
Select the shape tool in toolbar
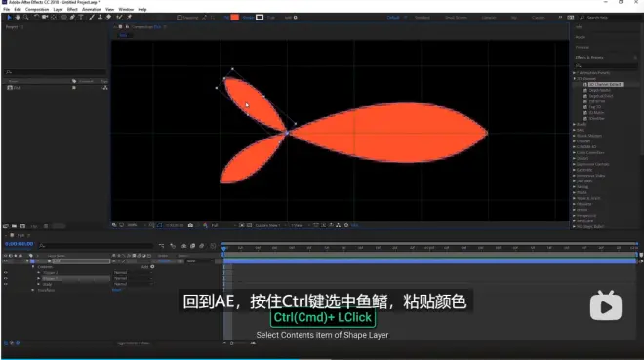pyautogui.click(x=64, y=17)
